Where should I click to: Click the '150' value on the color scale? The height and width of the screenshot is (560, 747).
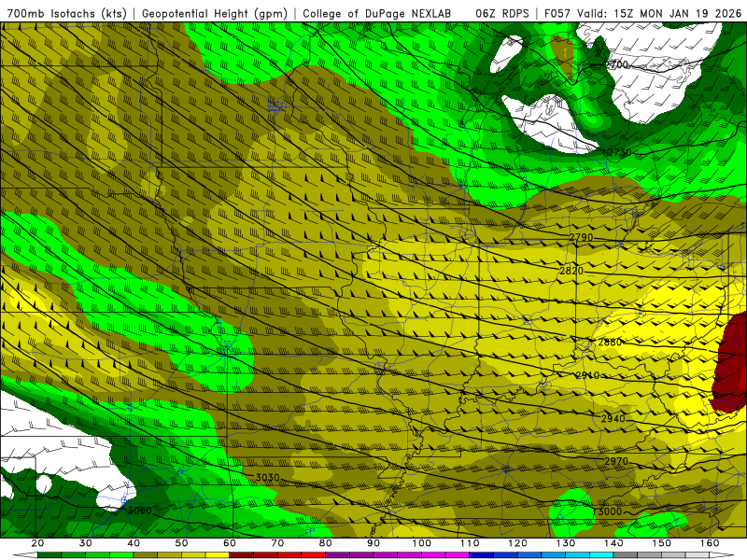662,543
